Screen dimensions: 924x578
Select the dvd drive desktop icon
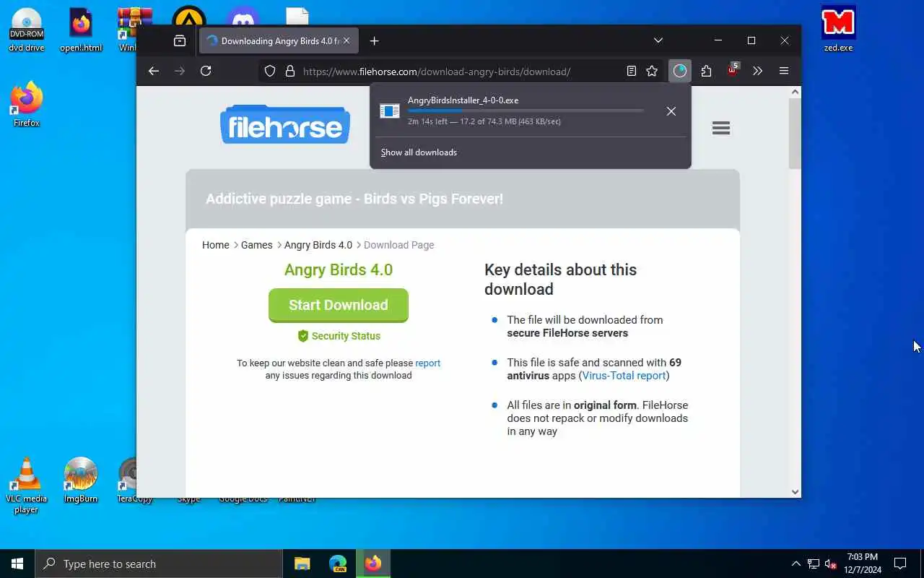tap(27, 30)
